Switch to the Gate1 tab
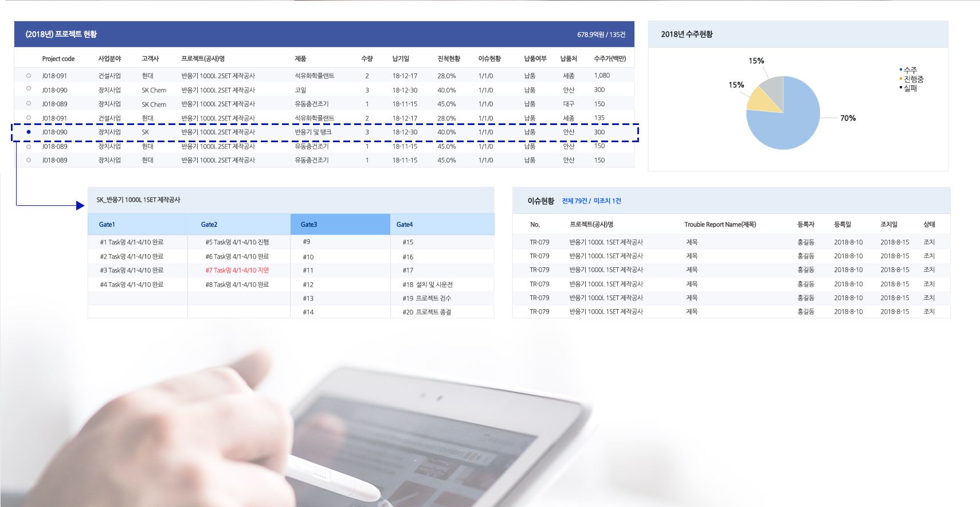 [107, 224]
